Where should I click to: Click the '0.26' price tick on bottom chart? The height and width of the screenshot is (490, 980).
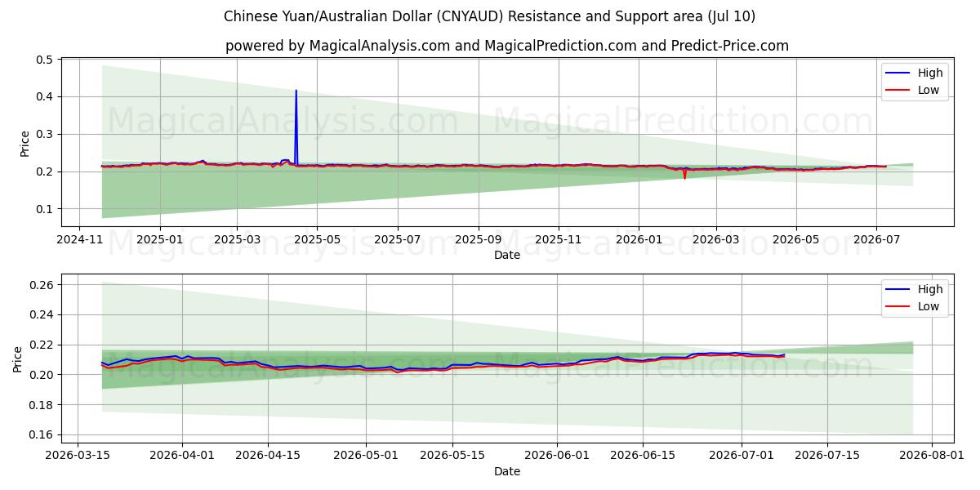42,285
